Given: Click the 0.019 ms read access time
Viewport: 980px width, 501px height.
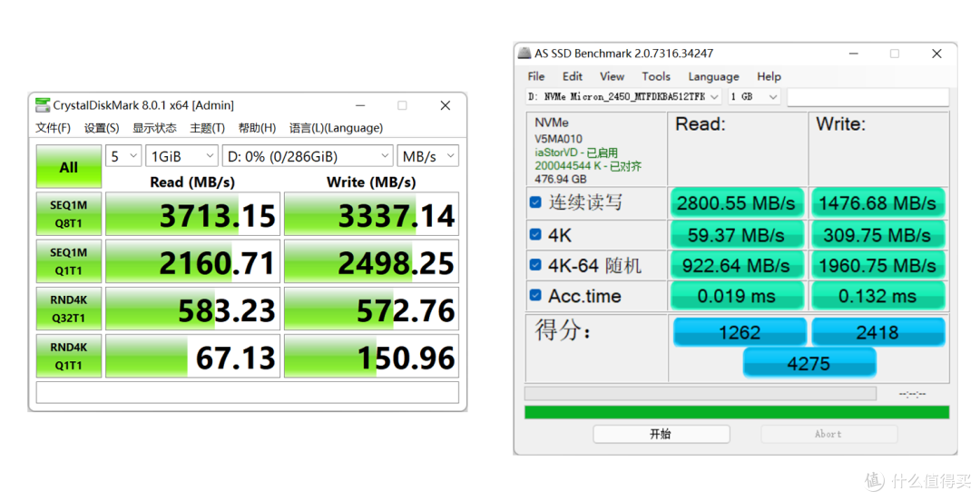Looking at the screenshot, I should [737, 296].
